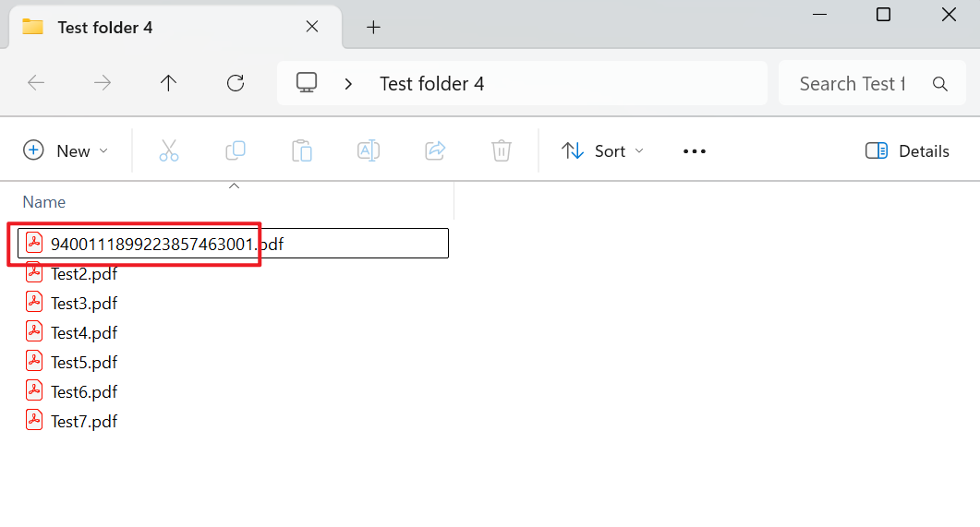Click the Back navigation arrow
This screenshot has height=527, width=980.
(x=36, y=84)
